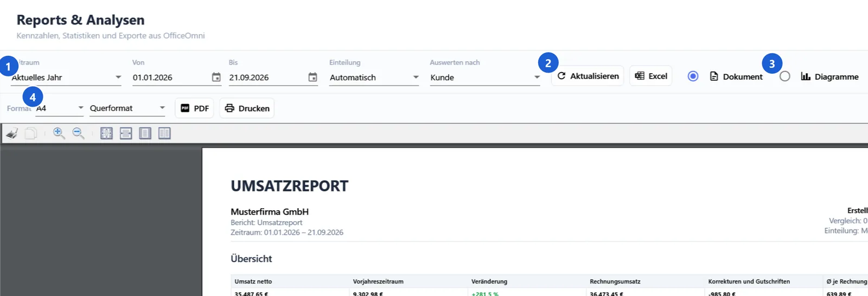
Task: Click the Musterfirma GmbH text
Action: tap(270, 211)
